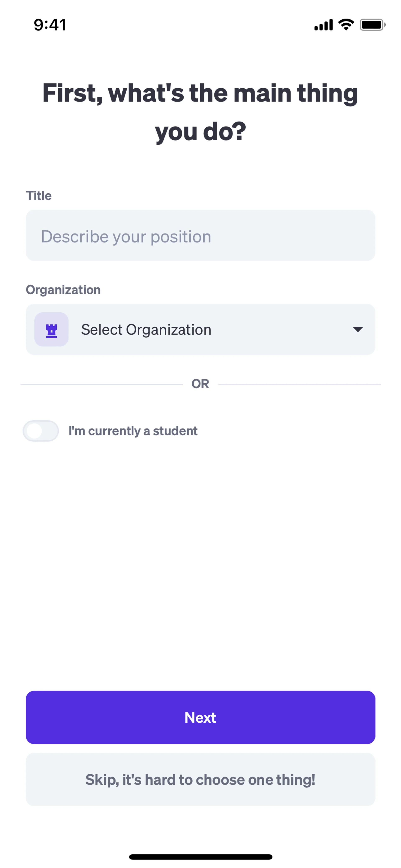401x868 pixels.
Task: Tap the "First, what's the main thing" heading line
Action: [200, 93]
